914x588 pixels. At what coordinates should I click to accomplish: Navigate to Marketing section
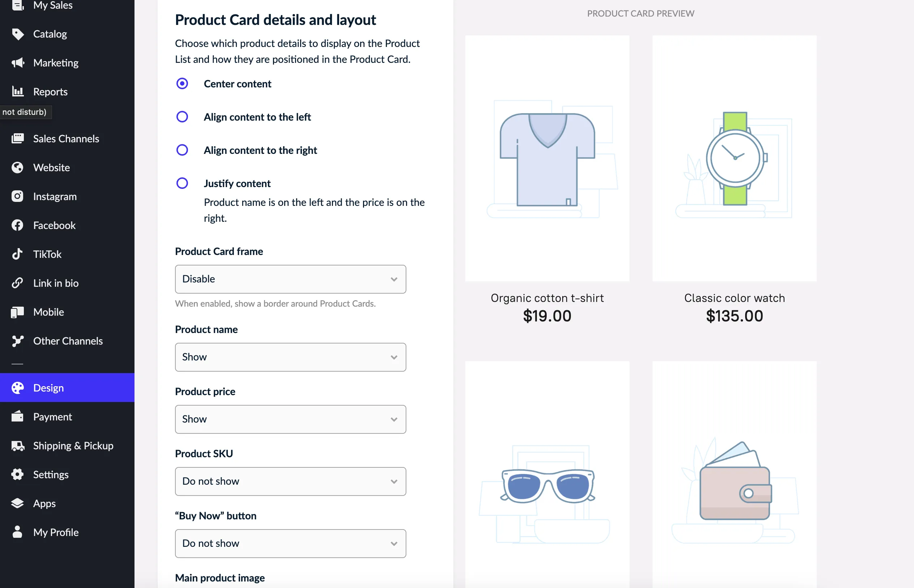point(56,62)
